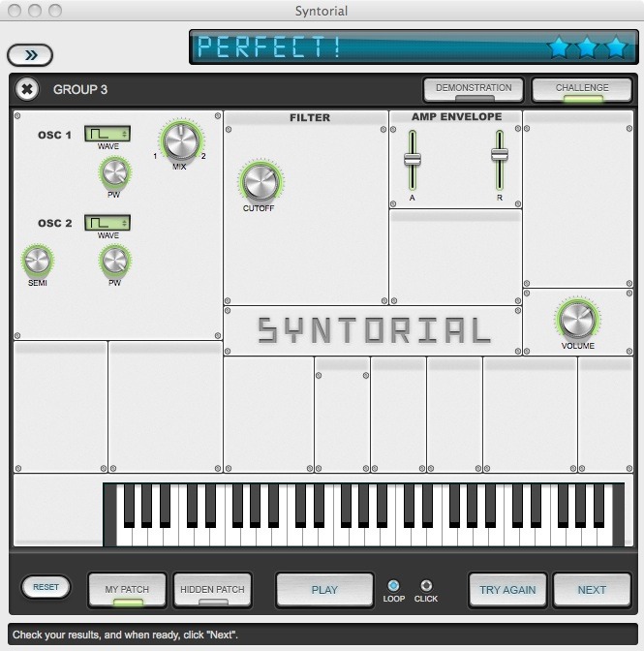Click the Volume knob

click(x=577, y=319)
